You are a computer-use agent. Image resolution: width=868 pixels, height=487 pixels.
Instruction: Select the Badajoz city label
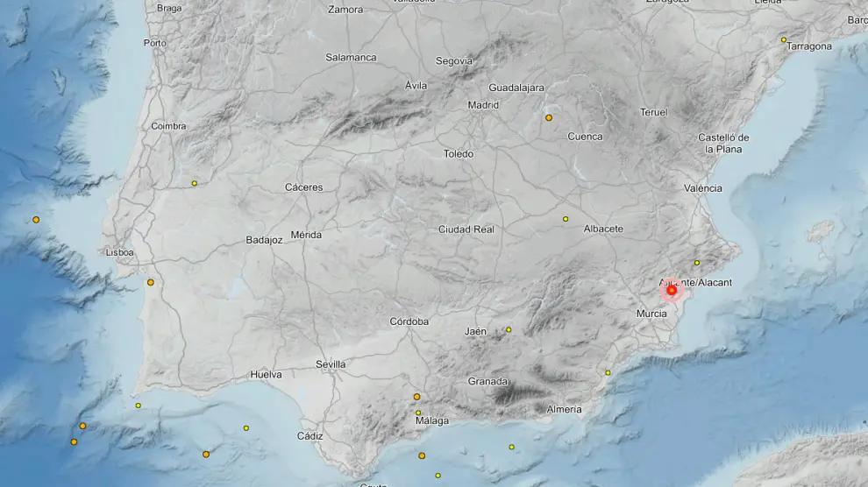(x=264, y=240)
